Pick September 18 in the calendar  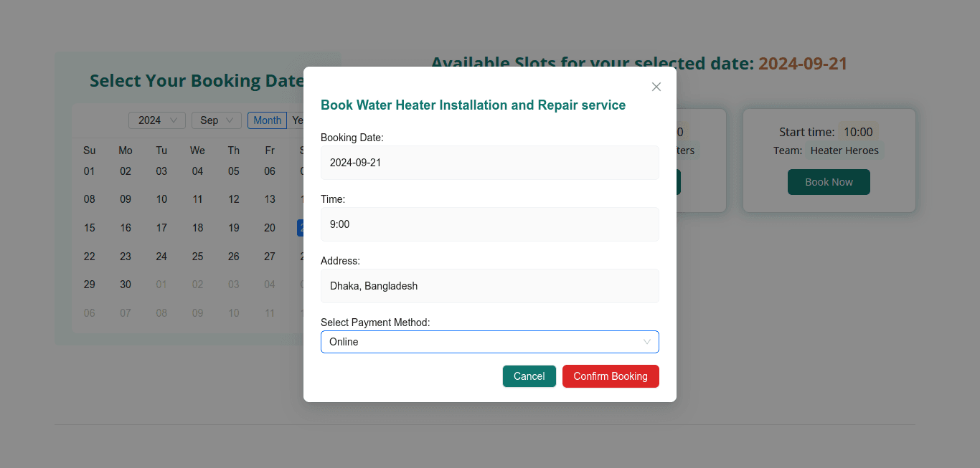(197, 228)
